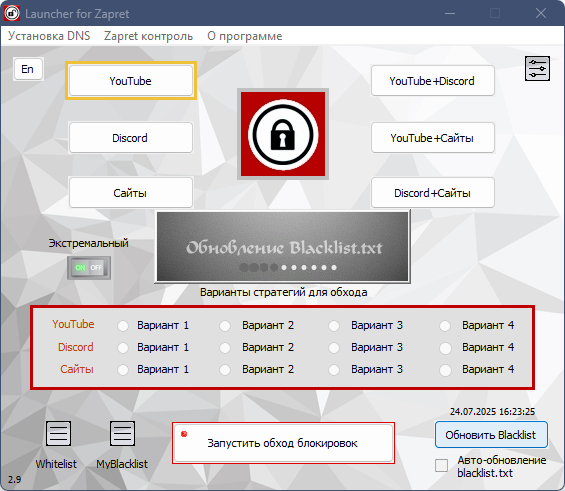
Task: Toggle the Экстремальный ON/OFF switch
Action: click(89, 268)
